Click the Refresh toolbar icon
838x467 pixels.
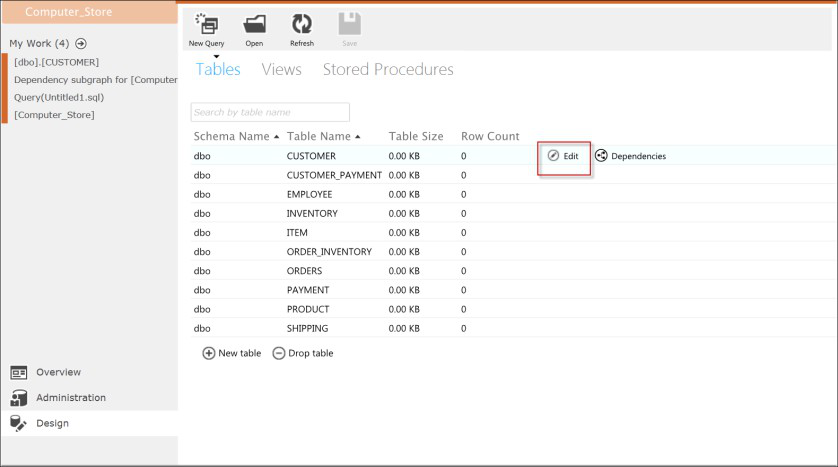[301, 24]
